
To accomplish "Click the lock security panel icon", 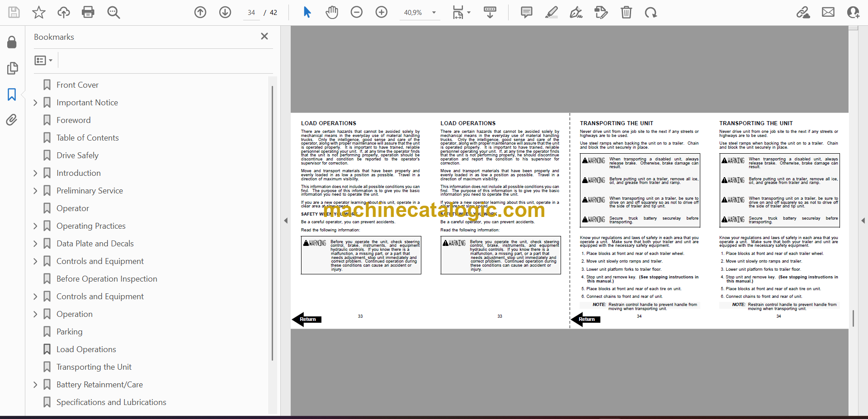I will click(12, 42).
